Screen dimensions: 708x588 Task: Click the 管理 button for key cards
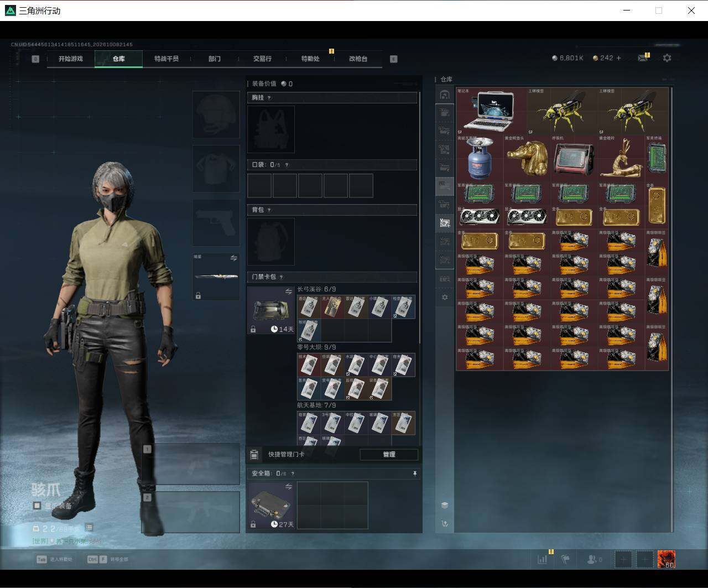(389, 454)
